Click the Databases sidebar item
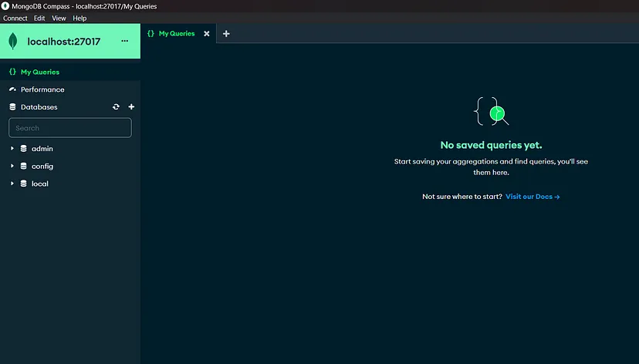The image size is (639, 364). coord(39,106)
